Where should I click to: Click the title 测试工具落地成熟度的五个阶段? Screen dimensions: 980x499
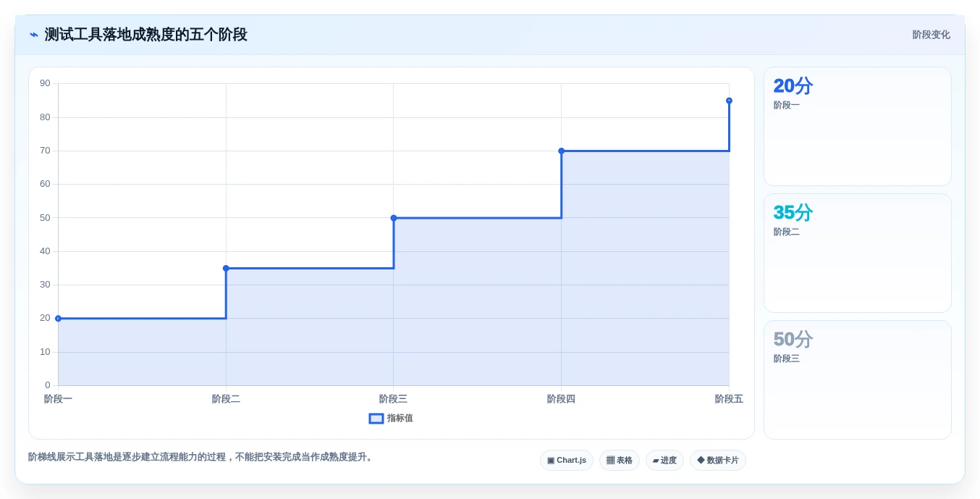click(146, 35)
